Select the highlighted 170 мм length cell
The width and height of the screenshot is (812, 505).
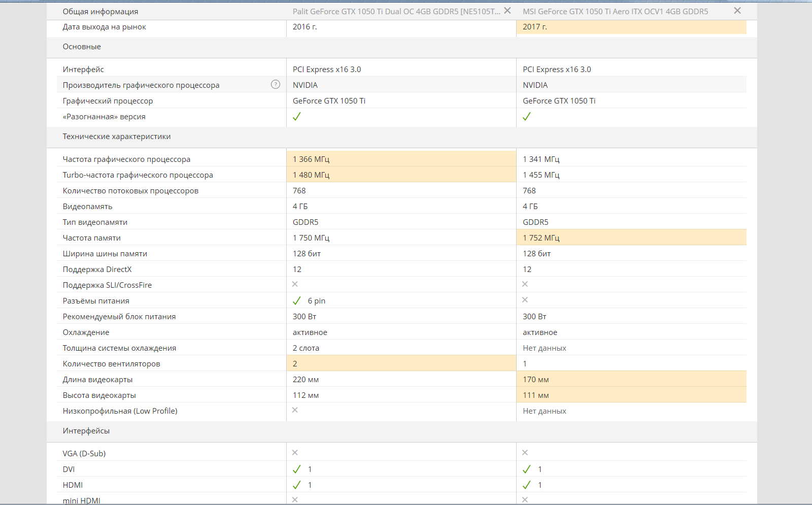click(631, 379)
